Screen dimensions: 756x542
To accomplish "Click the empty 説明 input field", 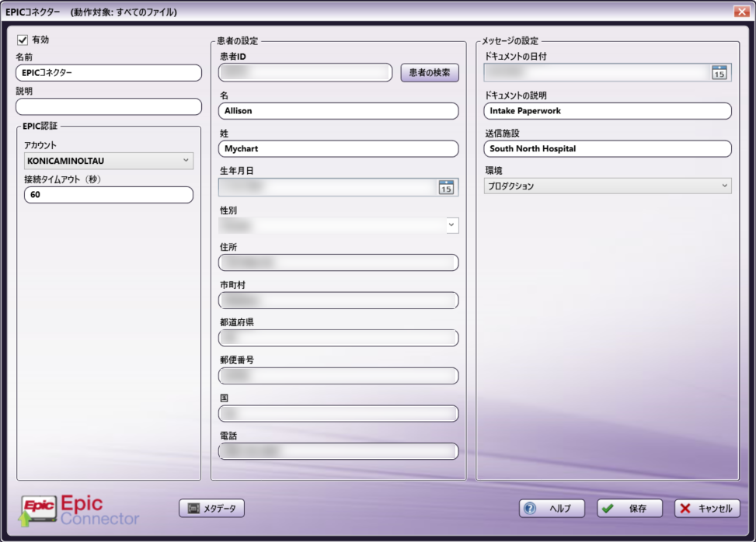I will click(109, 106).
